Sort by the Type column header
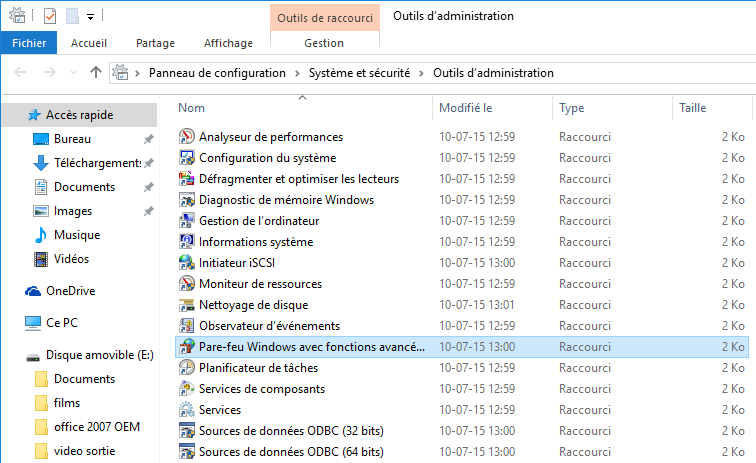The height and width of the screenshot is (463, 756). pyautogui.click(x=612, y=108)
